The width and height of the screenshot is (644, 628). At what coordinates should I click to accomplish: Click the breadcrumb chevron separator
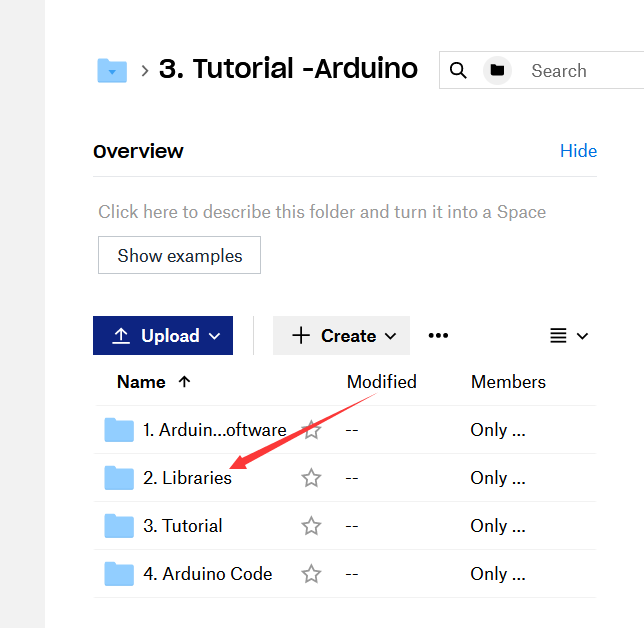pos(144,71)
